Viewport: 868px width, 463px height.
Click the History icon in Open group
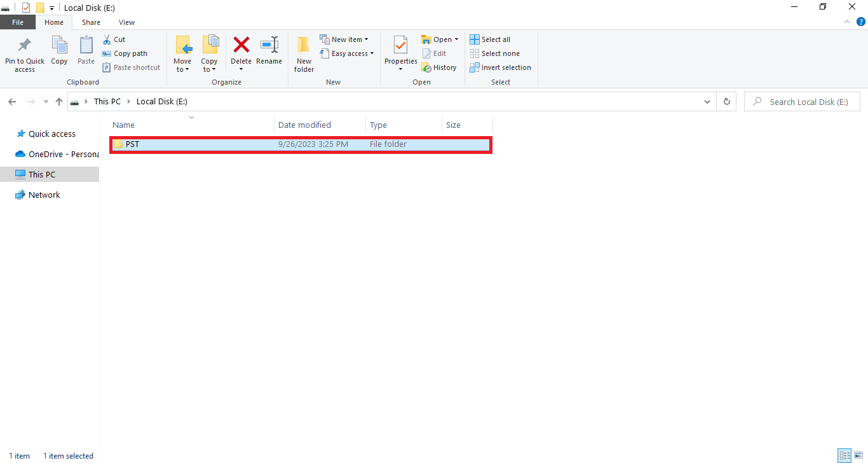click(426, 67)
